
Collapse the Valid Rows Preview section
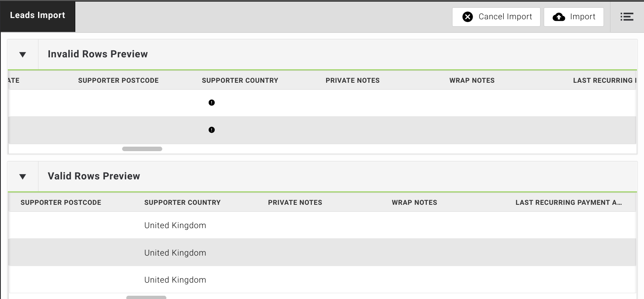(x=23, y=177)
